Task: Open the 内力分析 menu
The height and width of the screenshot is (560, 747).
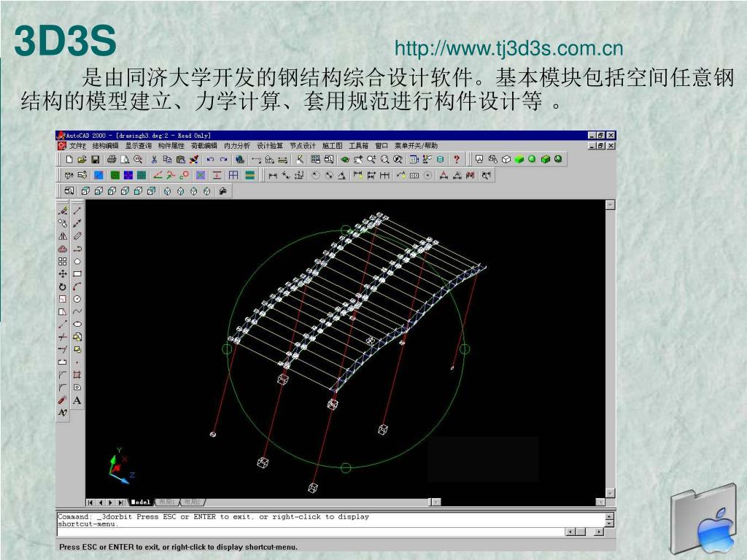Action: pos(237,146)
